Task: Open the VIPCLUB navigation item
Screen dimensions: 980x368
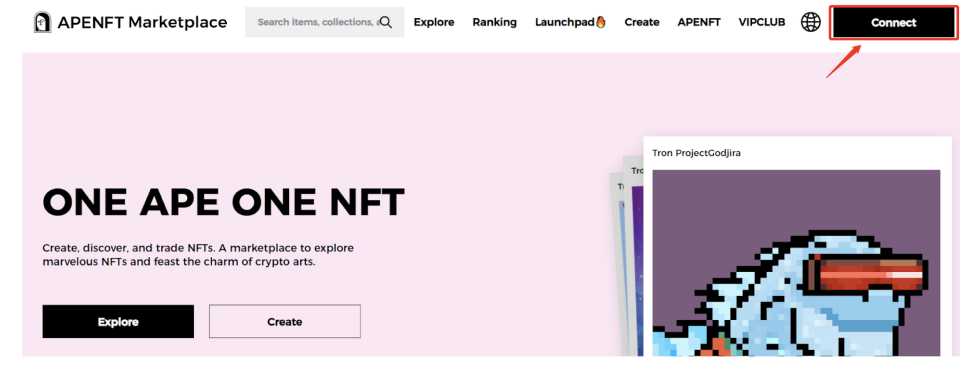Action: point(761,22)
